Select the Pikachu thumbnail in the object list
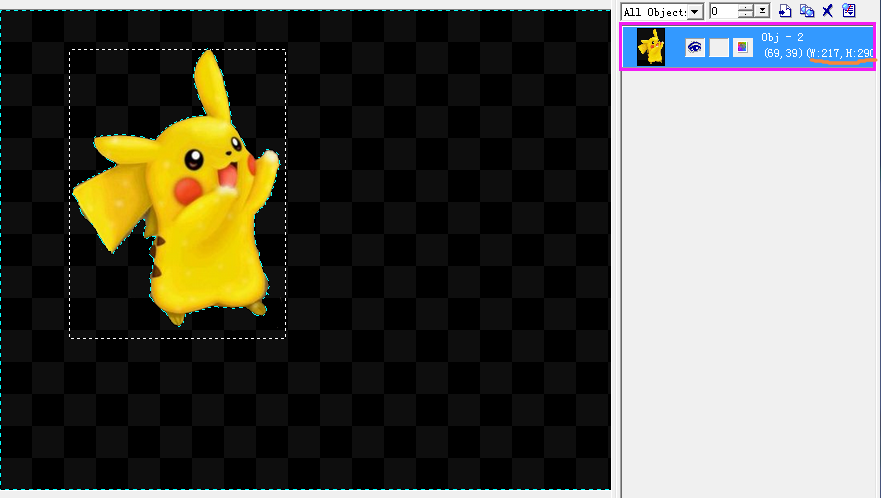This screenshot has height=498, width=881. (651, 47)
